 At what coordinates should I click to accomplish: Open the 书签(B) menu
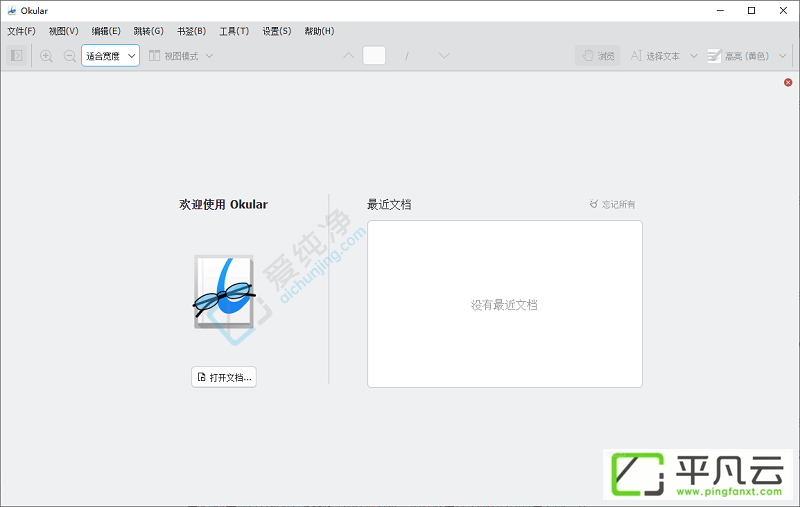[x=191, y=31]
